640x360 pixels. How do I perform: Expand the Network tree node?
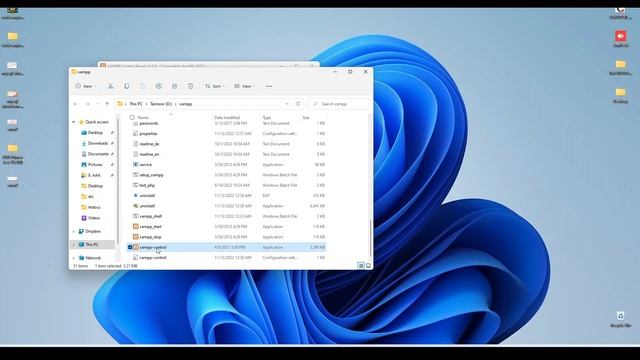74,258
